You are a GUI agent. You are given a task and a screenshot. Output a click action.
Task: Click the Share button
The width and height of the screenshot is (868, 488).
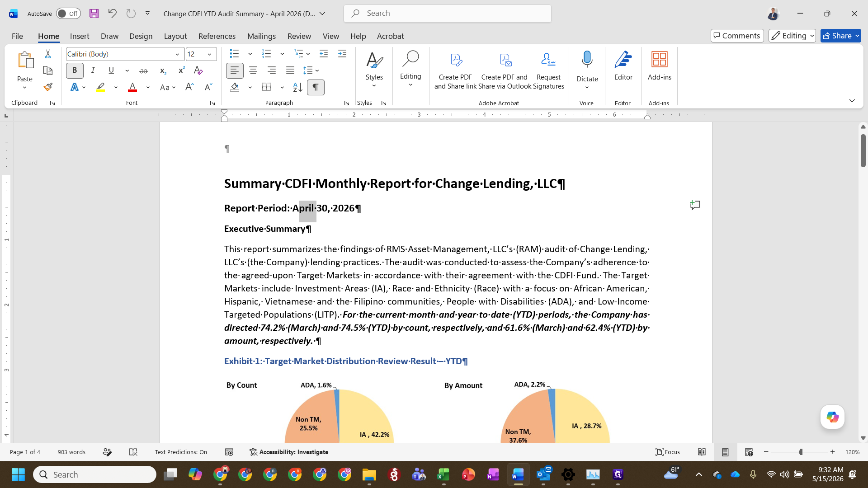pyautogui.click(x=841, y=36)
